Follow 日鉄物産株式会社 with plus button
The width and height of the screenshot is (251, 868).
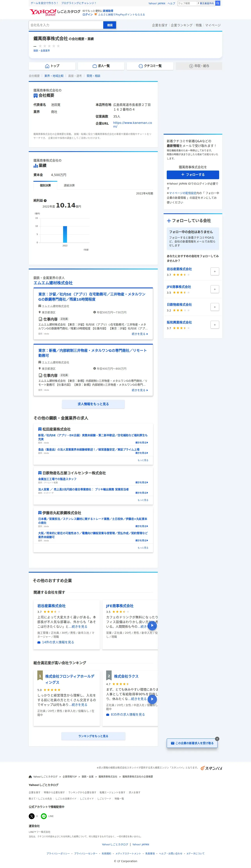215,307
